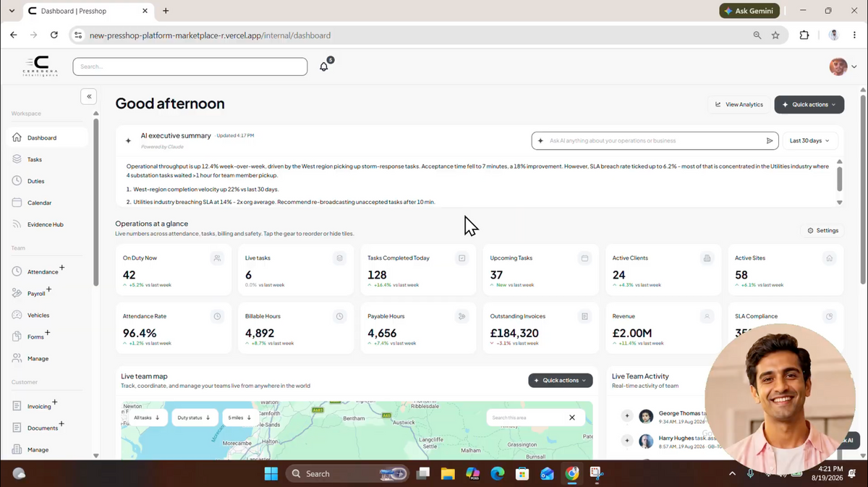Send the Ask AI query arrow

click(x=770, y=141)
